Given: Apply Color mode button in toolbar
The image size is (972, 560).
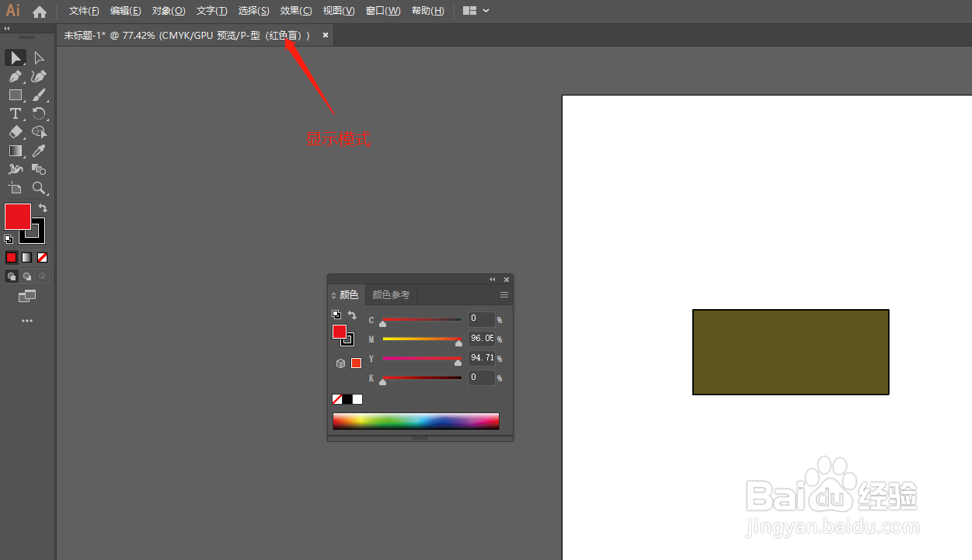Looking at the screenshot, I should (x=11, y=257).
